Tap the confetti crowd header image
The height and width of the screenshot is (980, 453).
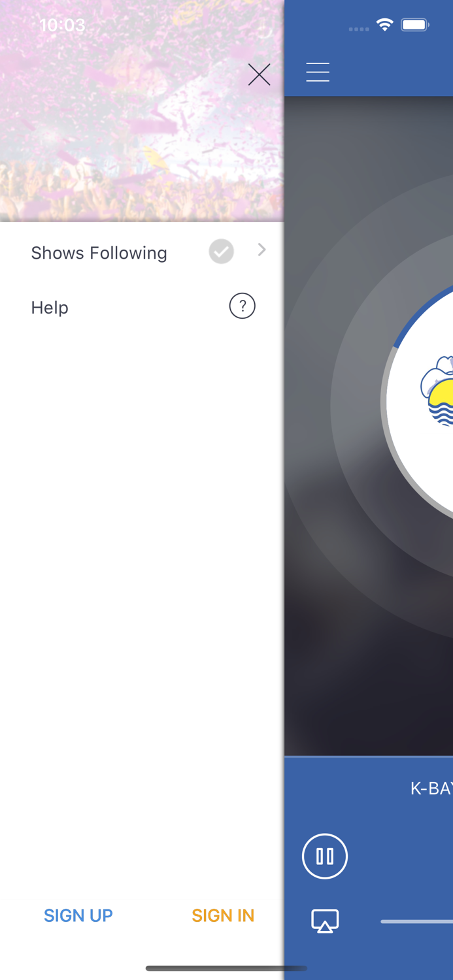pos(142,111)
